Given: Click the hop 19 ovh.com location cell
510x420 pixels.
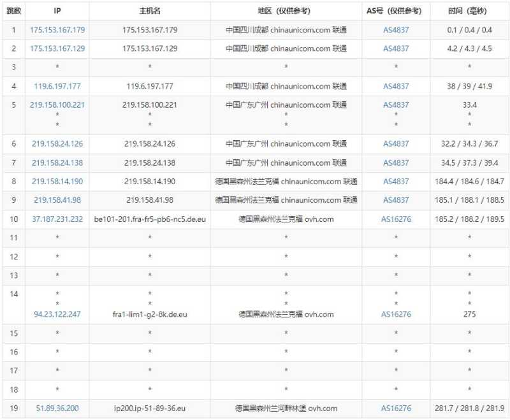Looking at the screenshot, I should (x=286, y=409).
